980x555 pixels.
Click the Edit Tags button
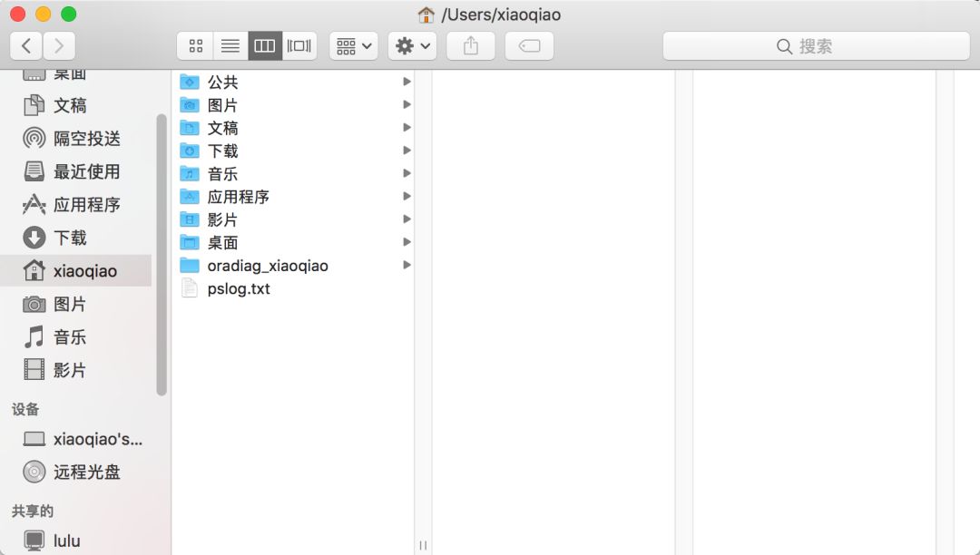pos(529,46)
